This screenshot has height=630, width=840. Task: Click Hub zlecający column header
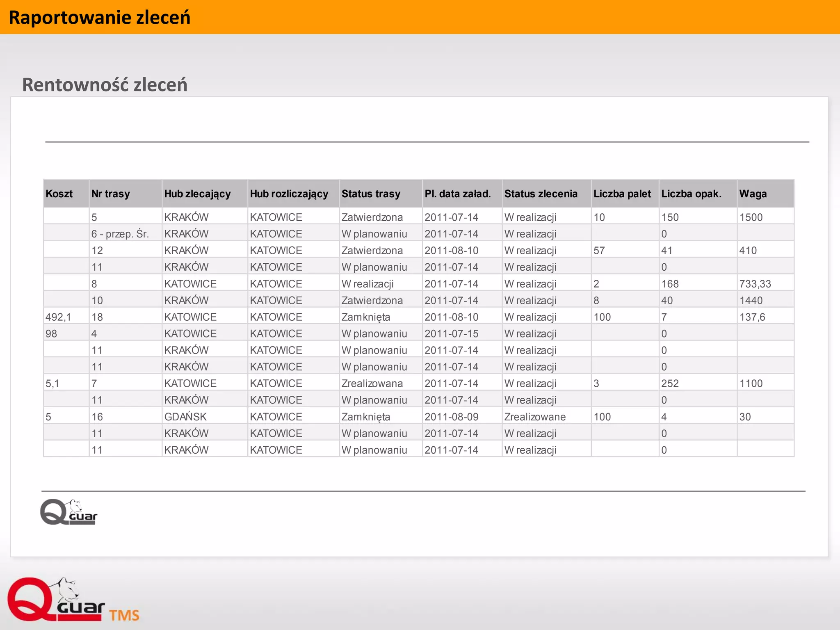(x=197, y=194)
